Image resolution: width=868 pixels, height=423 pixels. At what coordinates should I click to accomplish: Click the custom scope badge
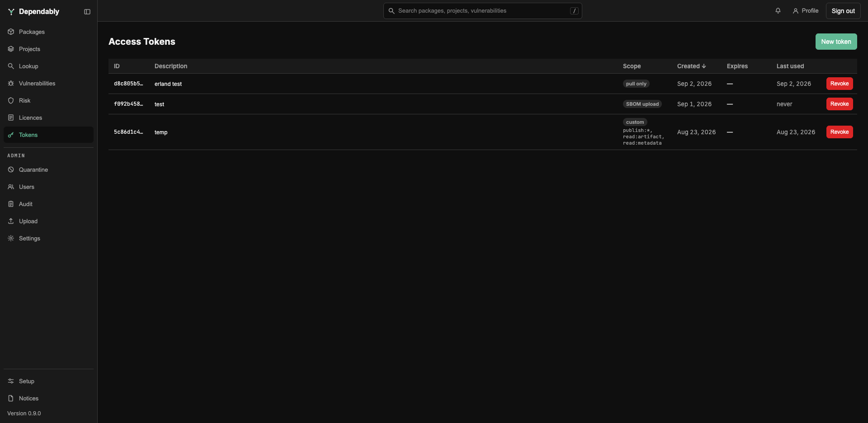(635, 122)
